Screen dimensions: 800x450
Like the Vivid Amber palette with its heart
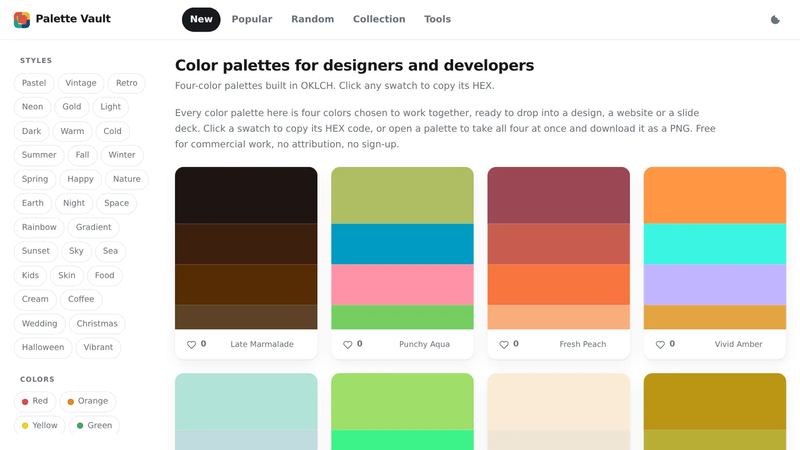(660, 344)
